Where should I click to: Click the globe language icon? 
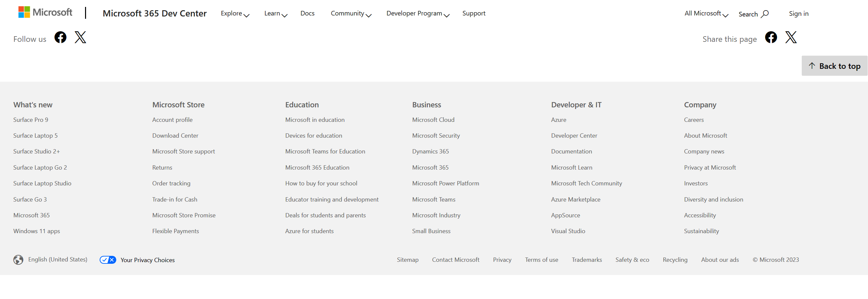click(x=18, y=259)
